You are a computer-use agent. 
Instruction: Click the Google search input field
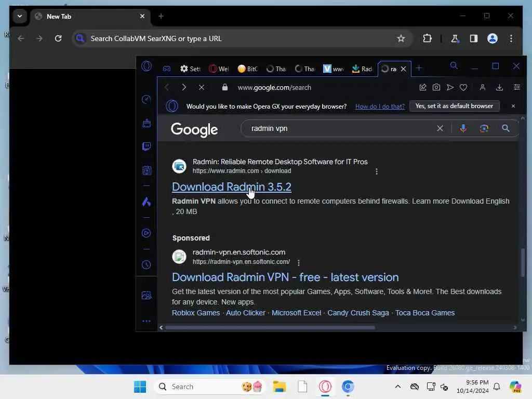point(339,128)
